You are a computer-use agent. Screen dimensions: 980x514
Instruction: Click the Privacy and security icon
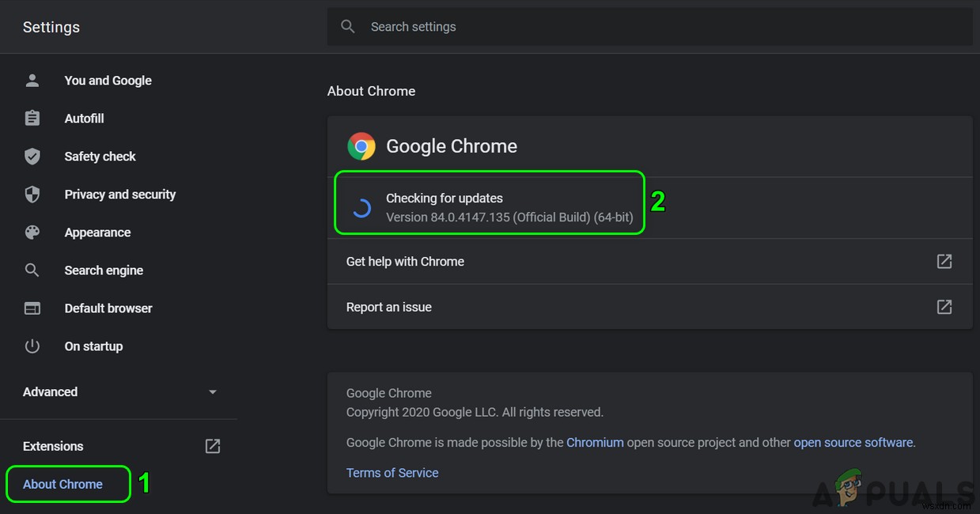point(32,194)
